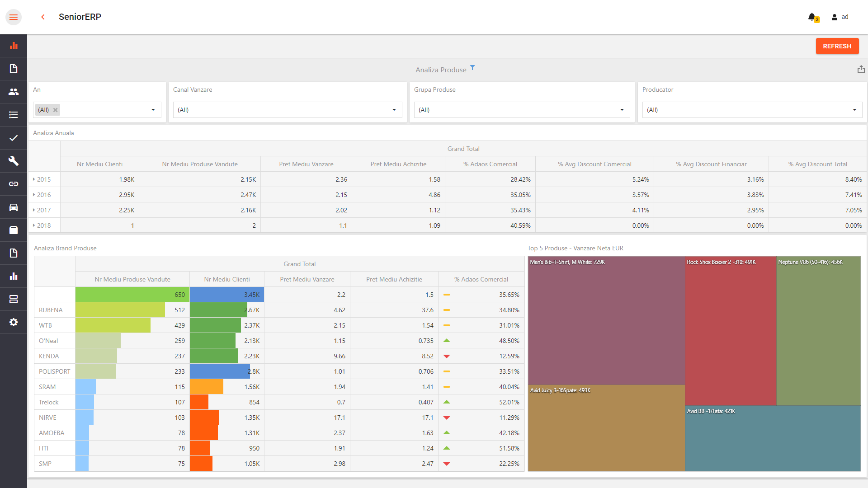Image resolution: width=868 pixels, height=488 pixels.
Task: Open the wrench tools sidebar icon
Action: pos(14,161)
